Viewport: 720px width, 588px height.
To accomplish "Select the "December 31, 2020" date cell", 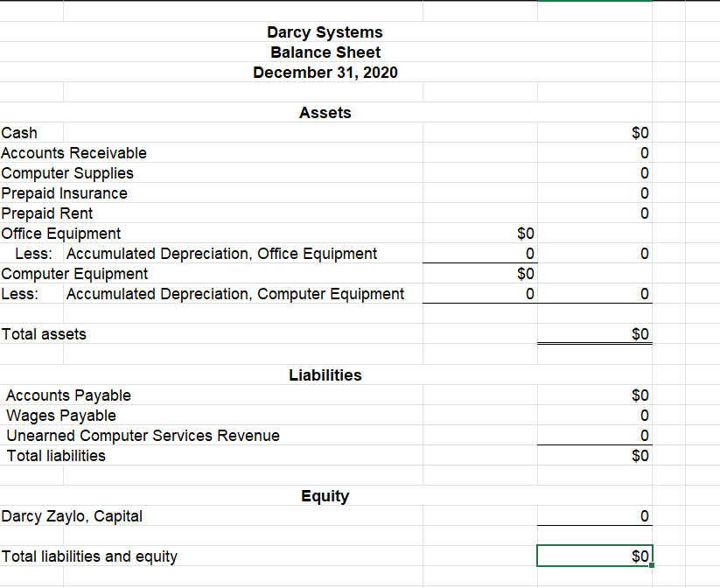I will pyautogui.click(x=325, y=73).
